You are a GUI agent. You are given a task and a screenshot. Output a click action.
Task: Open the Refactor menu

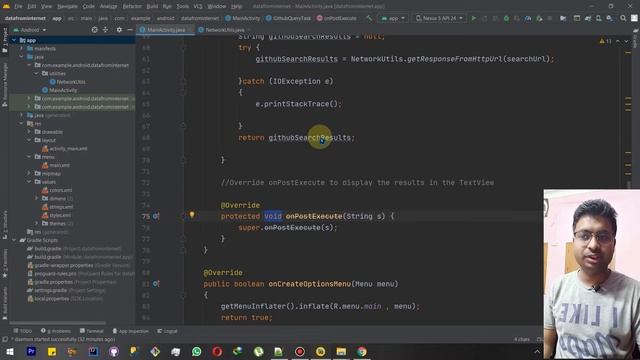(132, 7)
